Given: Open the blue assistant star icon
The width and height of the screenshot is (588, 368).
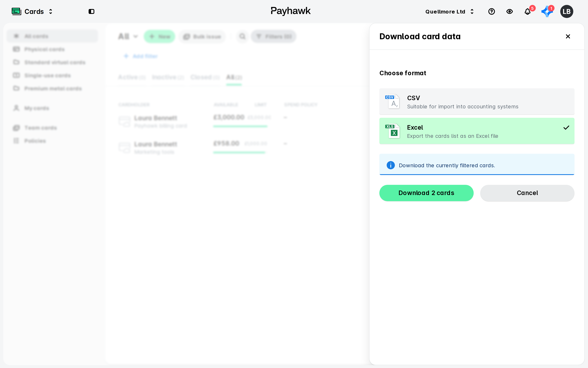Looking at the screenshot, I should 547,11.
